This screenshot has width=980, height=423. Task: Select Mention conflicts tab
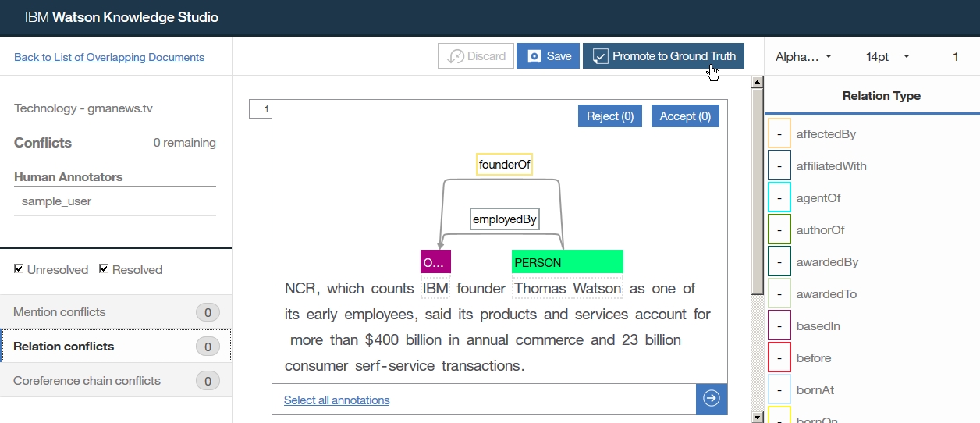tap(115, 312)
